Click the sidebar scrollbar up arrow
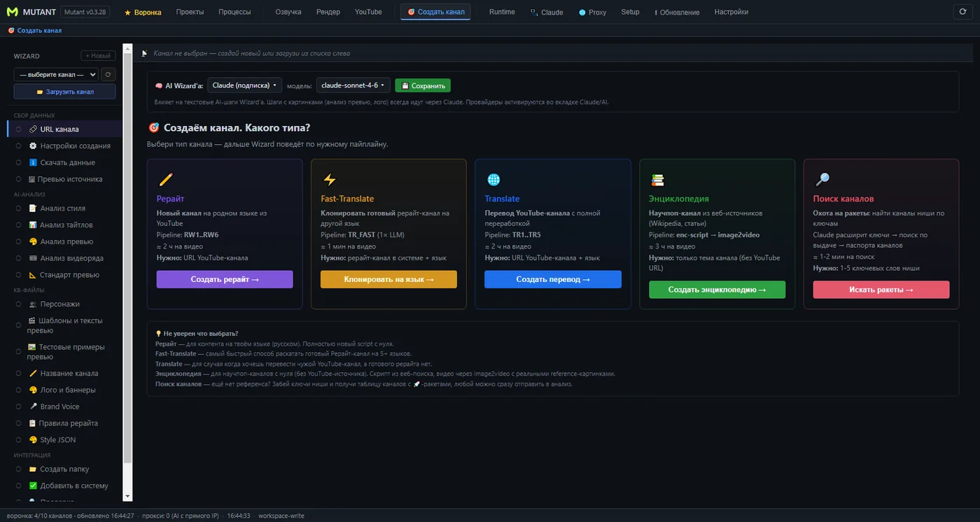 point(127,49)
